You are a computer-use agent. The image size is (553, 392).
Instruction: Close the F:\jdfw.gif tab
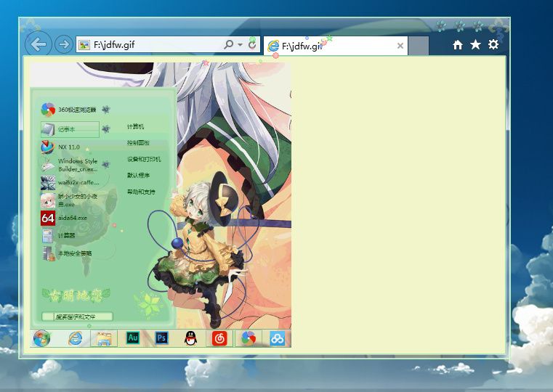click(400, 46)
